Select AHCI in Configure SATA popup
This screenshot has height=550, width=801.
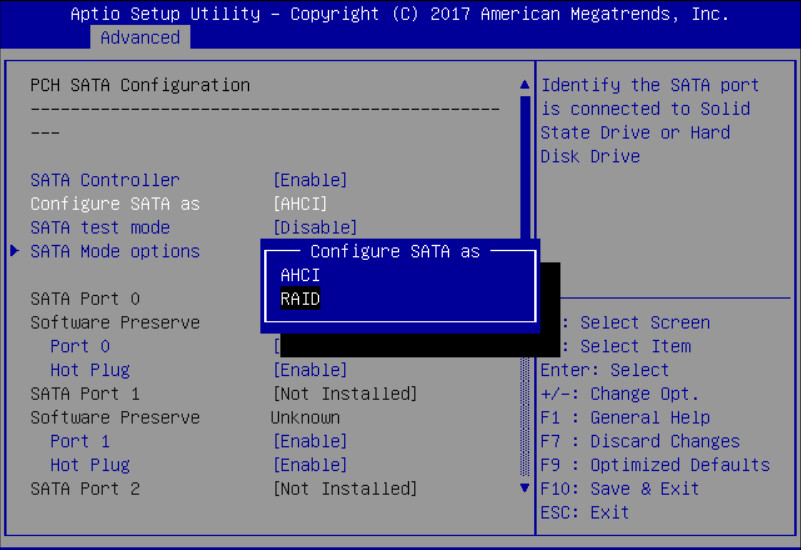(x=300, y=275)
